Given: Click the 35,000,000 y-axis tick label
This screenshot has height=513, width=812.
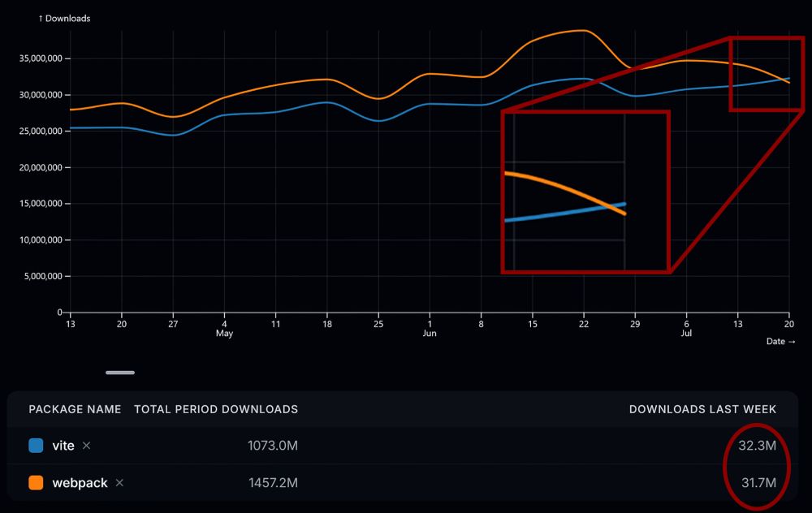Looking at the screenshot, I should click(41, 58).
